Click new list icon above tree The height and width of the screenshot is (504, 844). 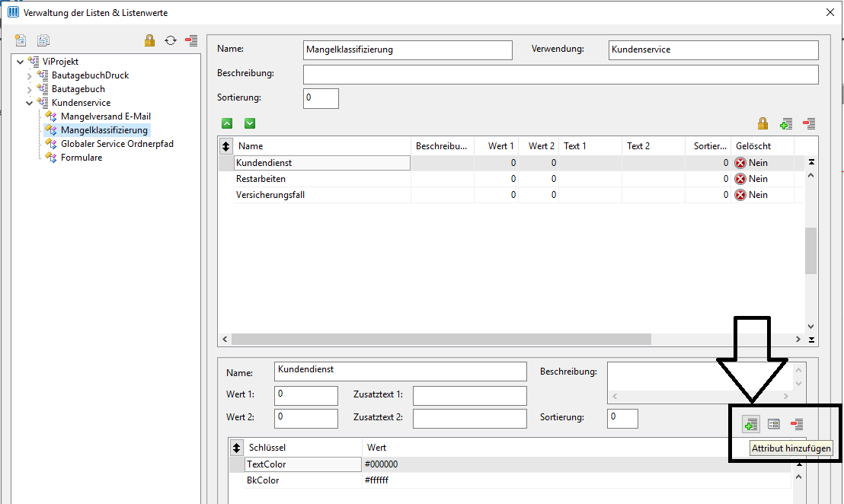(x=21, y=40)
